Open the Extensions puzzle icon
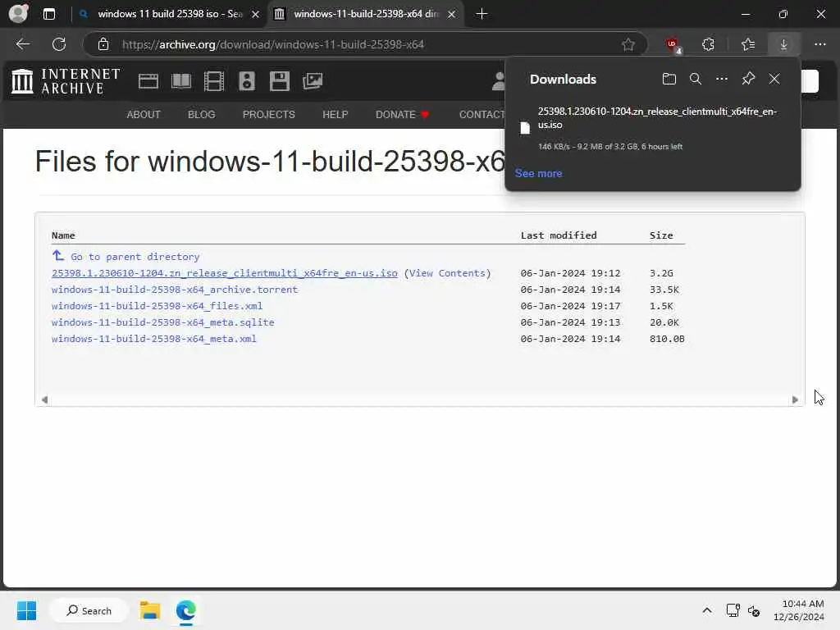This screenshot has width=840, height=630. (x=708, y=44)
